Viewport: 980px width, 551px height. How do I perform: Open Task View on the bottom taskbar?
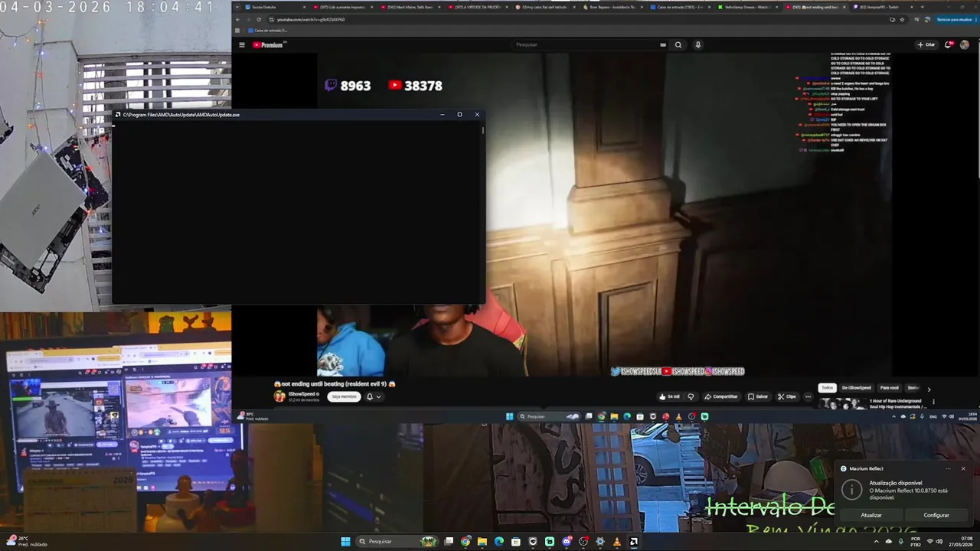449,542
